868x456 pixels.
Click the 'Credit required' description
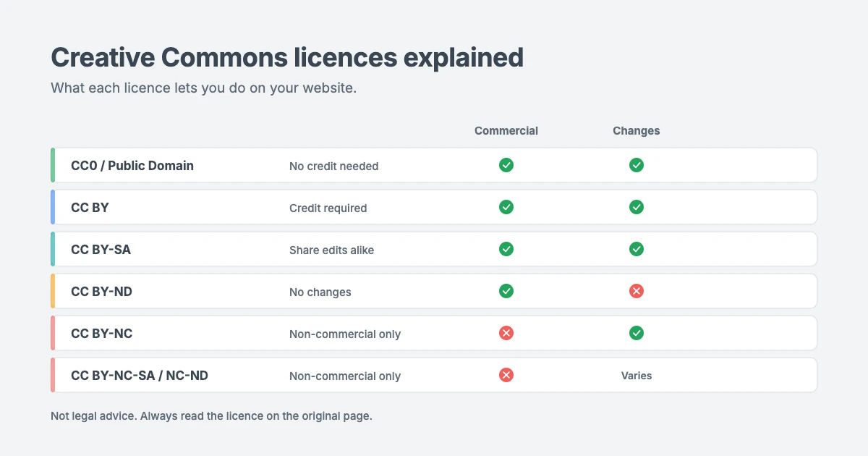[328, 208]
